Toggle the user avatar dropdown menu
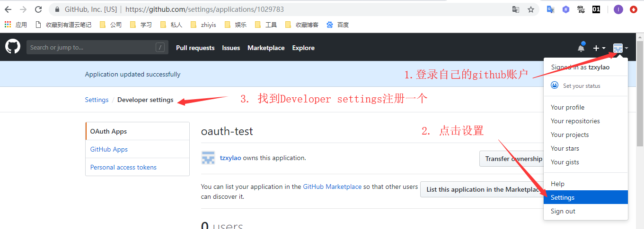The image size is (644, 229). [x=620, y=48]
